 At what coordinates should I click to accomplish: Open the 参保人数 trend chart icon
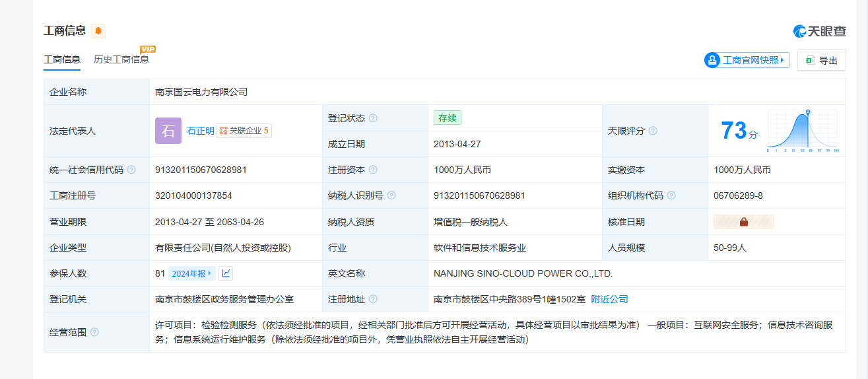pos(226,273)
